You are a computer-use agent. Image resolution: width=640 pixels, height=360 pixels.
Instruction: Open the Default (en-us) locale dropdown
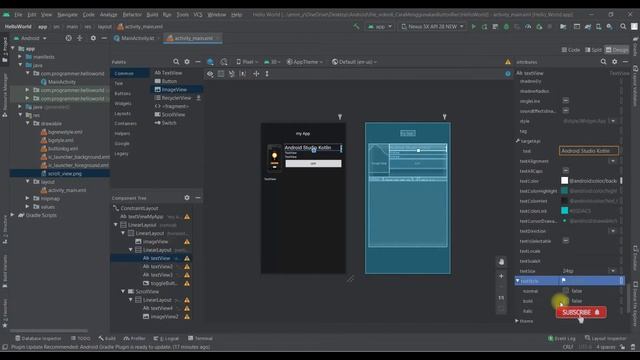tap(354, 62)
